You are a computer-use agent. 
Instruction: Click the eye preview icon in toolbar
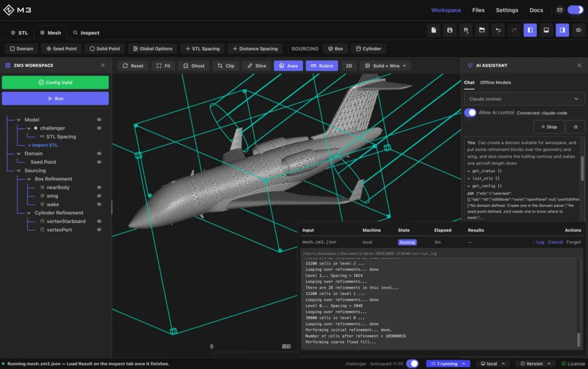579,30
